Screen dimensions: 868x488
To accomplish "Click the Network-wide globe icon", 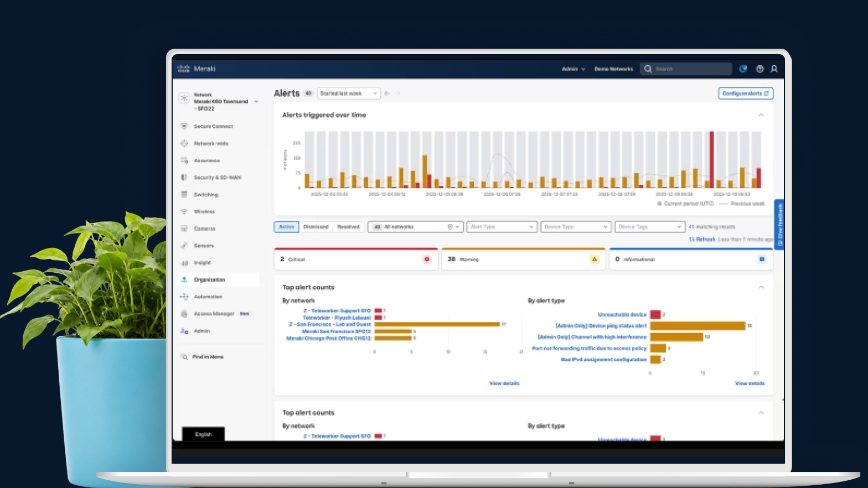I will (x=184, y=143).
